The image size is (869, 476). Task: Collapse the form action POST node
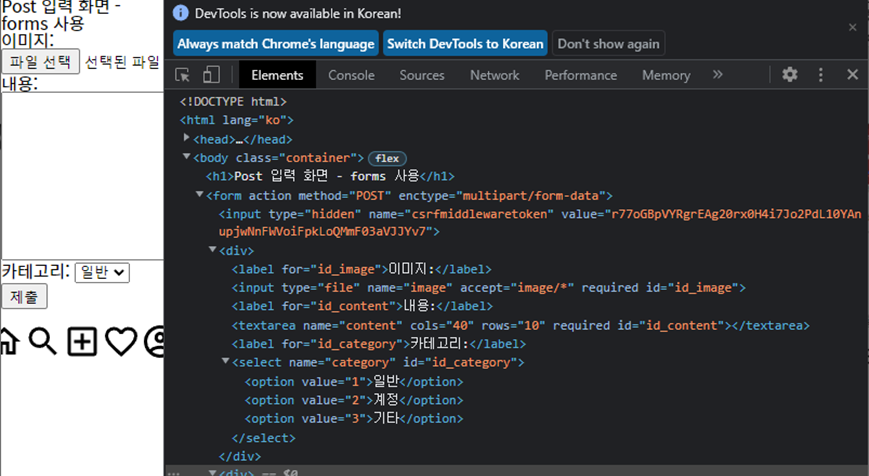pos(200,195)
